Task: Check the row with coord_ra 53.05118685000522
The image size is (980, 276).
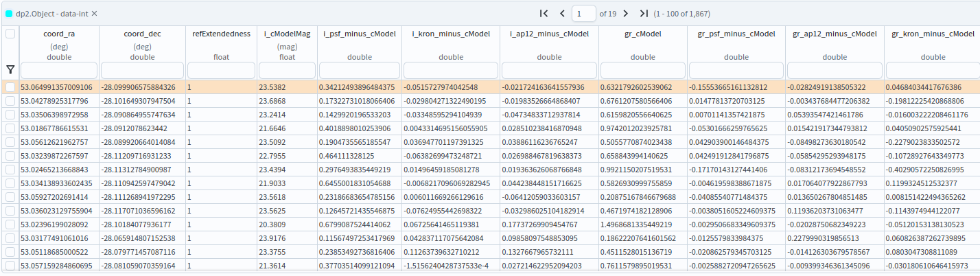Action: coord(10,252)
